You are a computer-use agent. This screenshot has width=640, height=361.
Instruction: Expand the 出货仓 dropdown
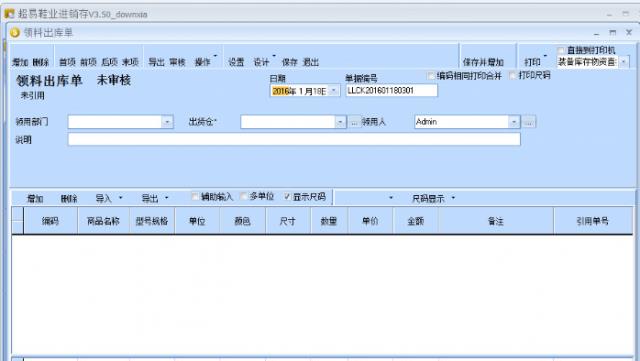[340, 122]
